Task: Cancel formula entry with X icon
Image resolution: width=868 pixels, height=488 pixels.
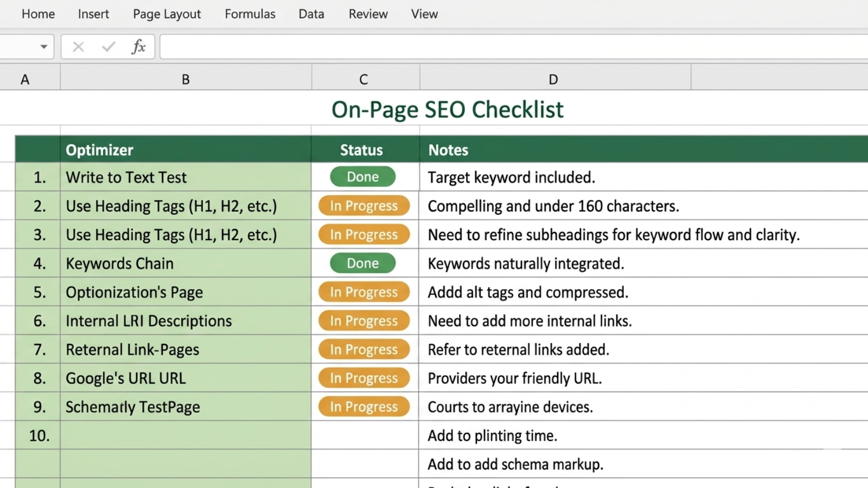Action: pos(79,47)
